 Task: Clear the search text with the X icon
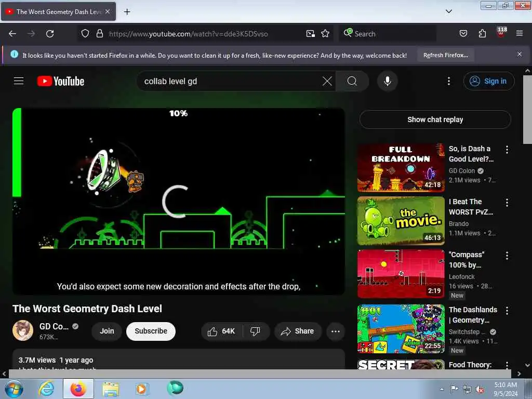[327, 81]
